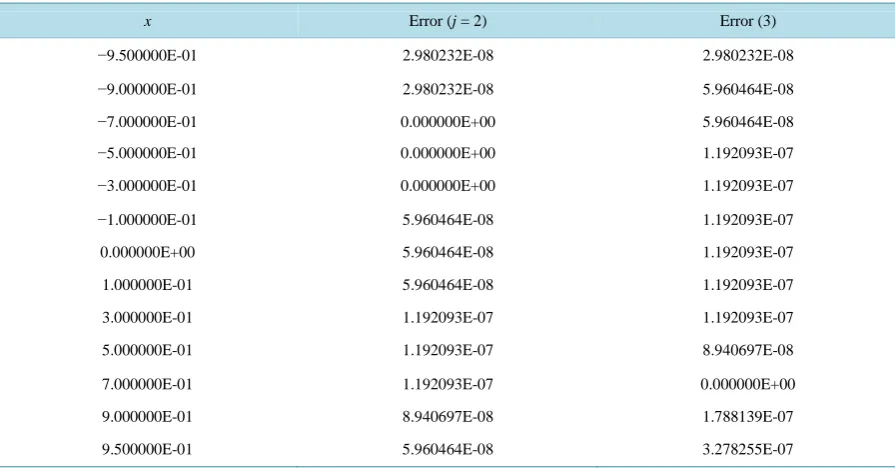The height and width of the screenshot is (468, 895).
Task: Select Error (j = 2) cell in −1.000000E-01 row
Action: tap(448, 220)
